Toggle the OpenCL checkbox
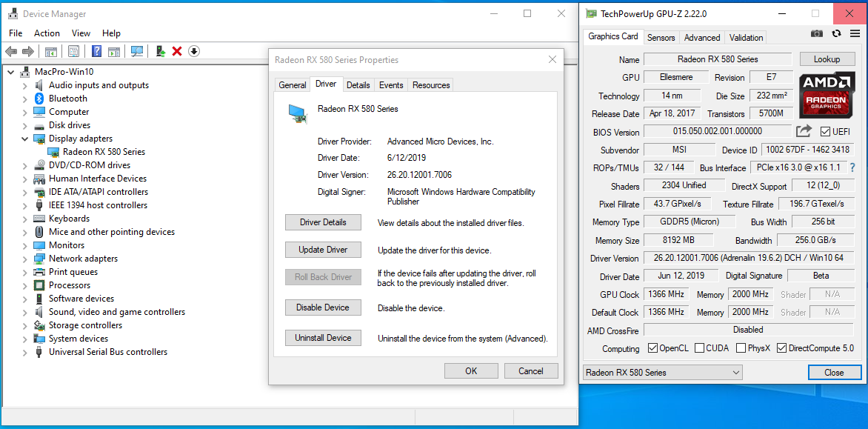868x429 pixels. pos(652,348)
